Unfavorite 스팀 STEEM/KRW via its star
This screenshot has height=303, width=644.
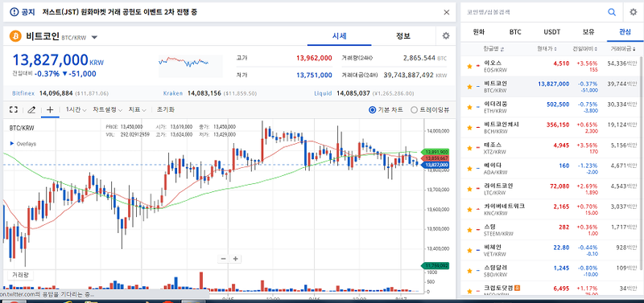click(x=470, y=230)
